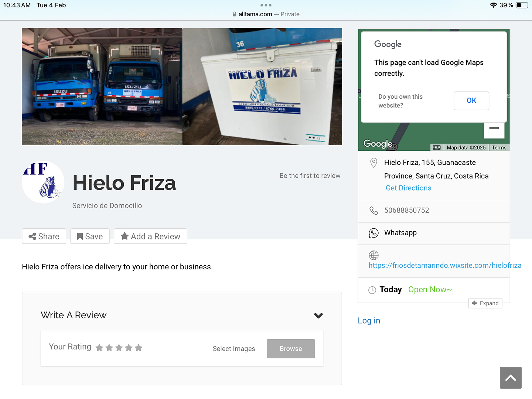Open the three-dot multitasking menu
This screenshot has width=532, height=399.
click(266, 5)
